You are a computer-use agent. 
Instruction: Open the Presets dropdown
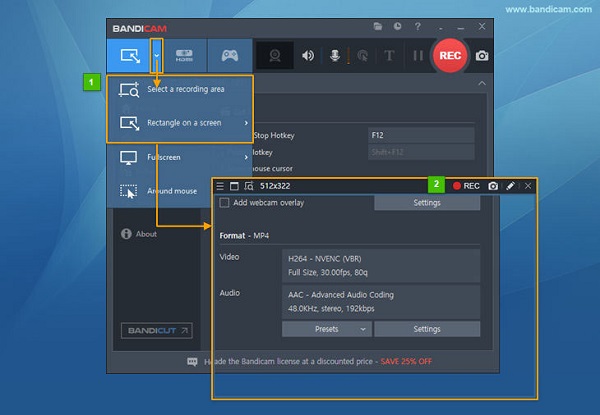coord(327,329)
